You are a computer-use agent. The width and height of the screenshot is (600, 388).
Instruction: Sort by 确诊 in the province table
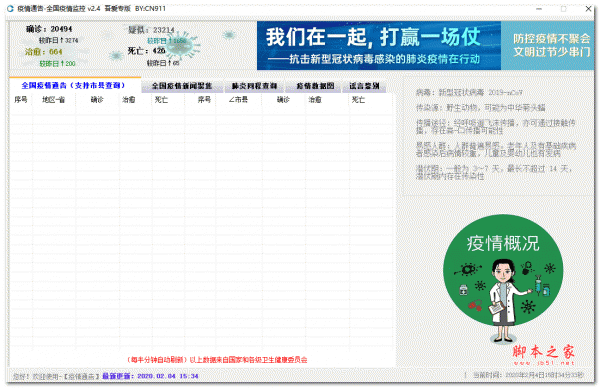coord(97,100)
